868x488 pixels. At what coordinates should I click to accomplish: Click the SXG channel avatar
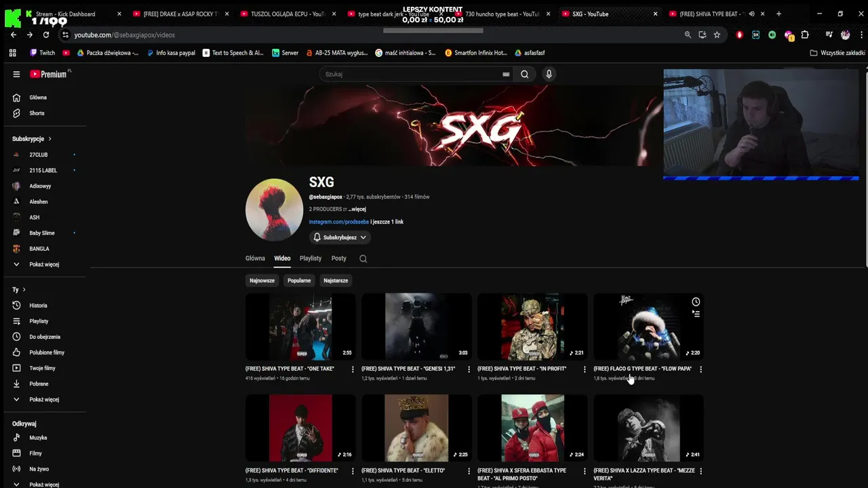[274, 209]
